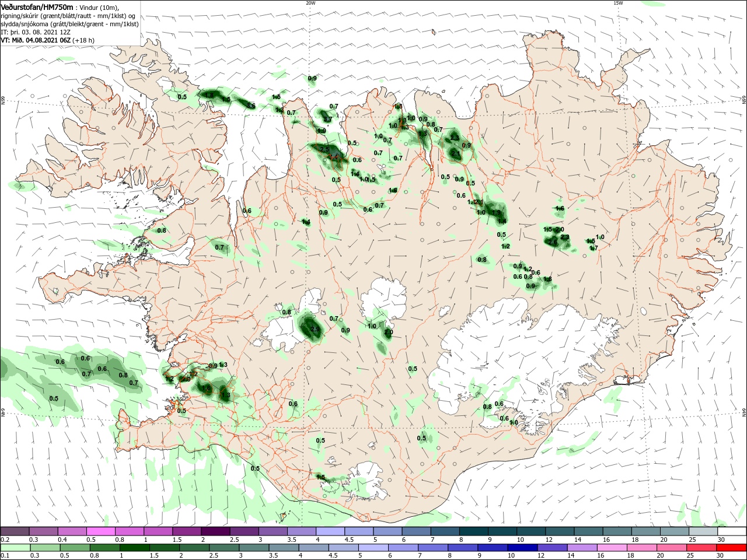Screen dimensions: 747x560
Task: Click the 15W longitude label on the top edge
Action: coord(618,3)
